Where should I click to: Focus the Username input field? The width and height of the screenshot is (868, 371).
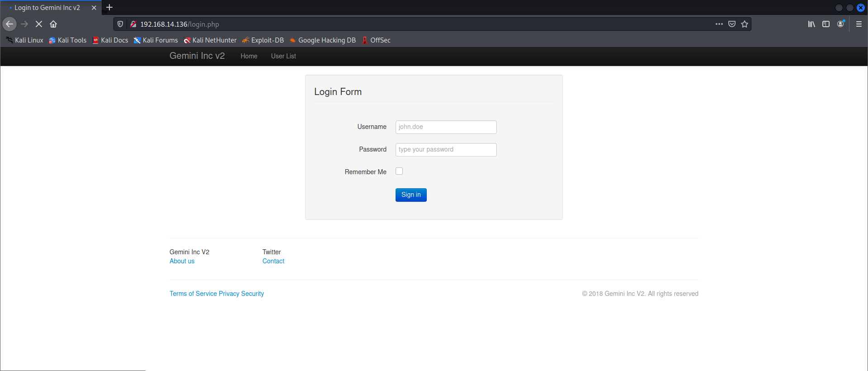446,127
